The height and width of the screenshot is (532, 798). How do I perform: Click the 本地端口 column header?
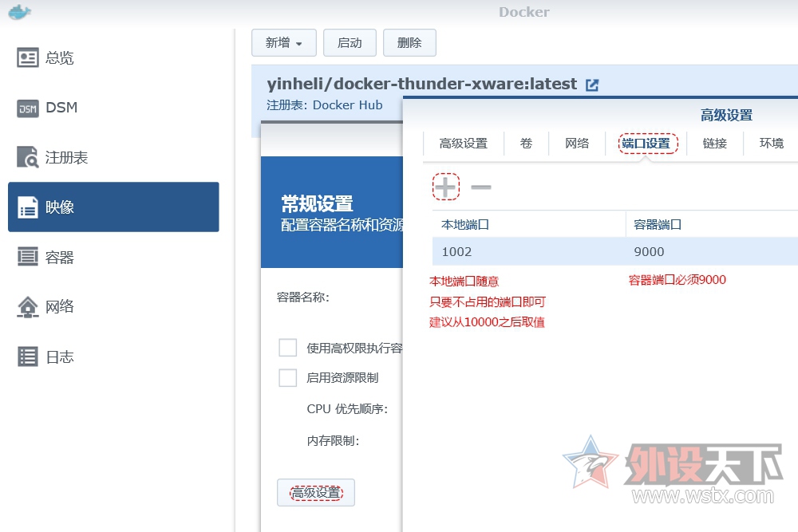click(529, 224)
